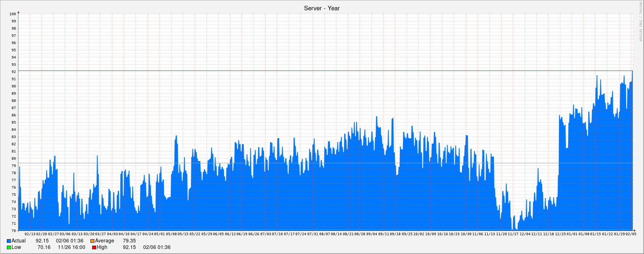Click the 85 label on the y-axis
The width and height of the screenshot is (644, 254).
pyautogui.click(x=14, y=122)
